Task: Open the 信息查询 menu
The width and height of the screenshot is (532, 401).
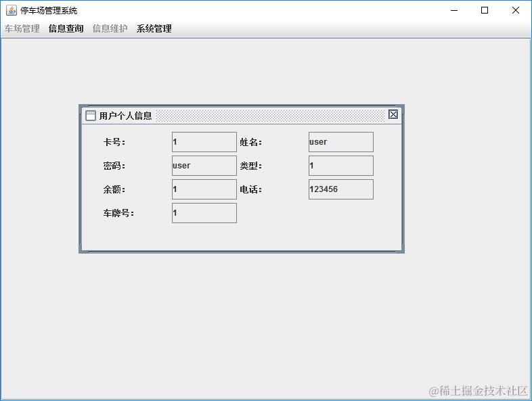Action: (x=66, y=28)
